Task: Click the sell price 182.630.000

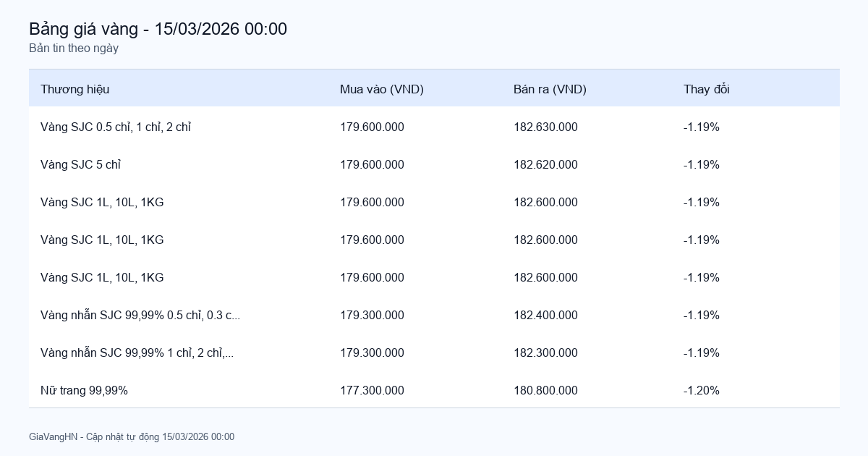Action: pyautogui.click(x=545, y=127)
